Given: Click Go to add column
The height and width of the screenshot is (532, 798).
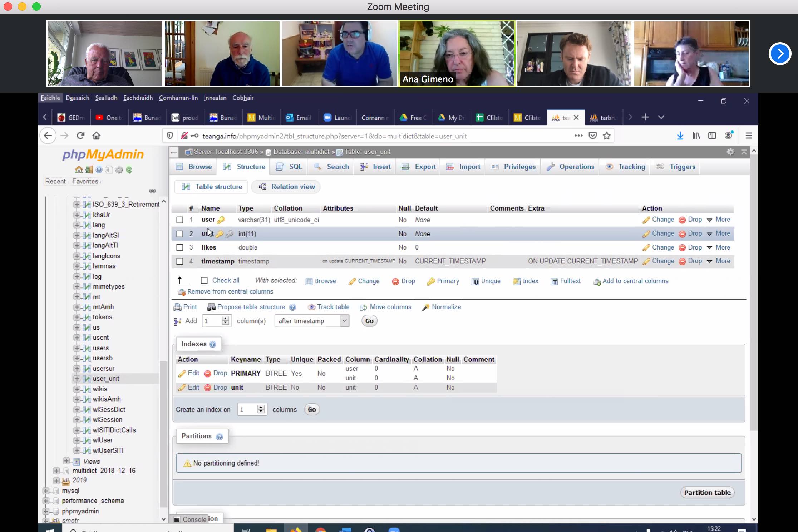Looking at the screenshot, I should click(369, 321).
